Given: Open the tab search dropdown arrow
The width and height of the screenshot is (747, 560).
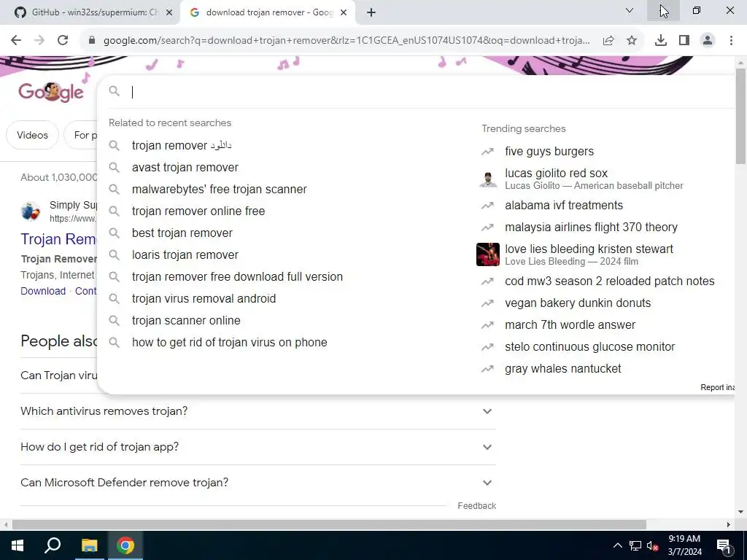Looking at the screenshot, I should click(630, 10).
